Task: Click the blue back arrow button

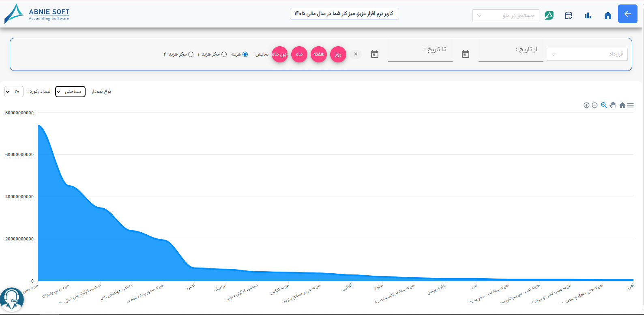Action: (x=627, y=14)
